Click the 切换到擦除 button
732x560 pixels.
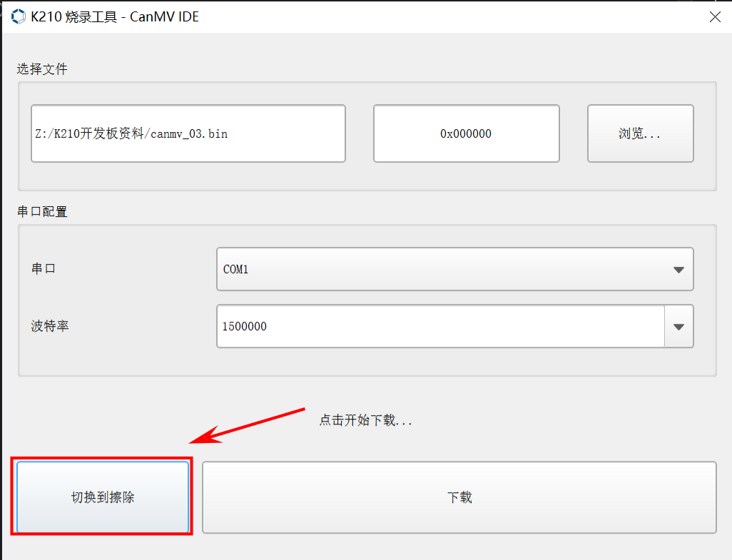[x=103, y=497]
